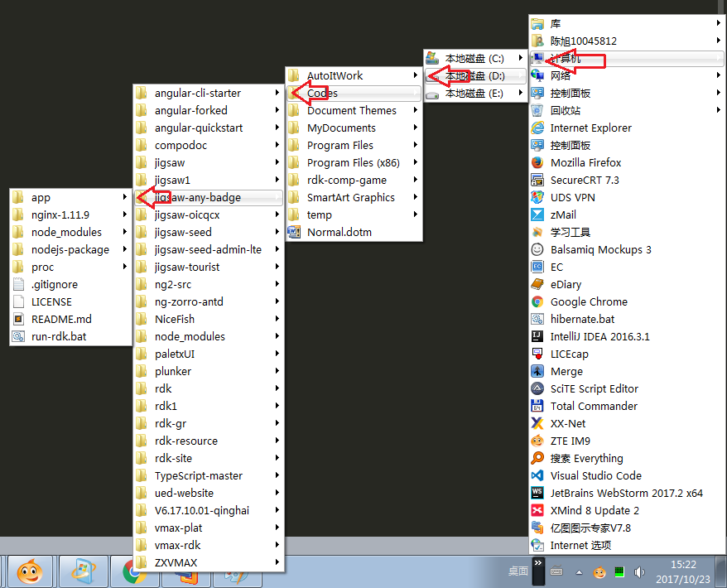Select the 本地磁盘 (D:) entry
The height and width of the screenshot is (588, 727).
point(475,75)
